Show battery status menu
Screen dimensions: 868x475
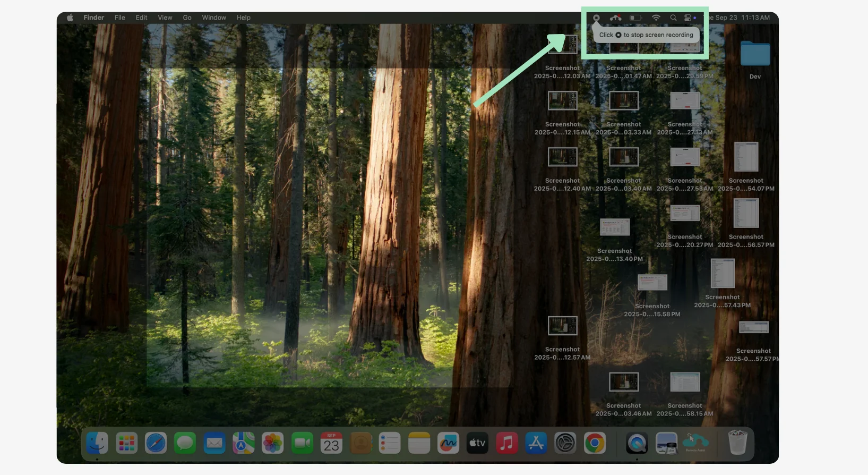pos(635,18)
